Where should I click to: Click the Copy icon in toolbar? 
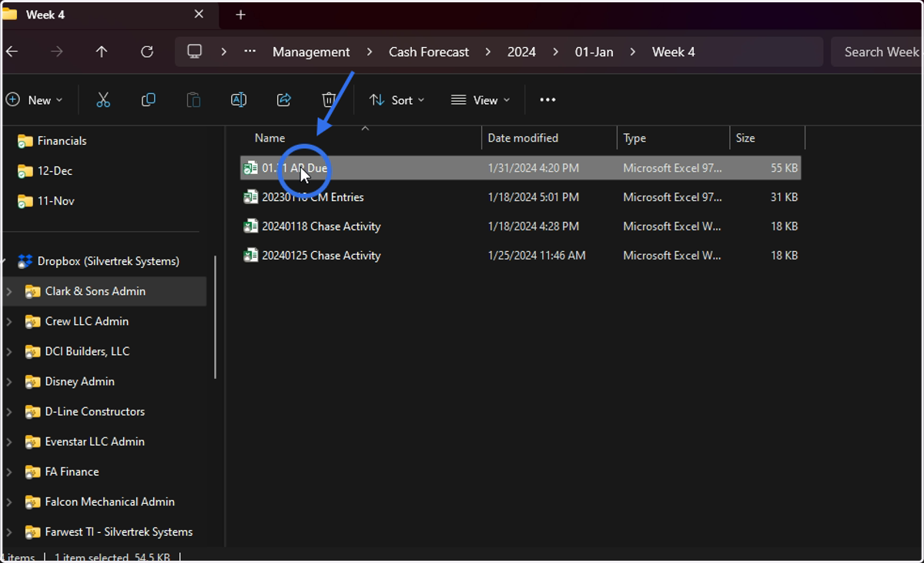coord(149,100)
